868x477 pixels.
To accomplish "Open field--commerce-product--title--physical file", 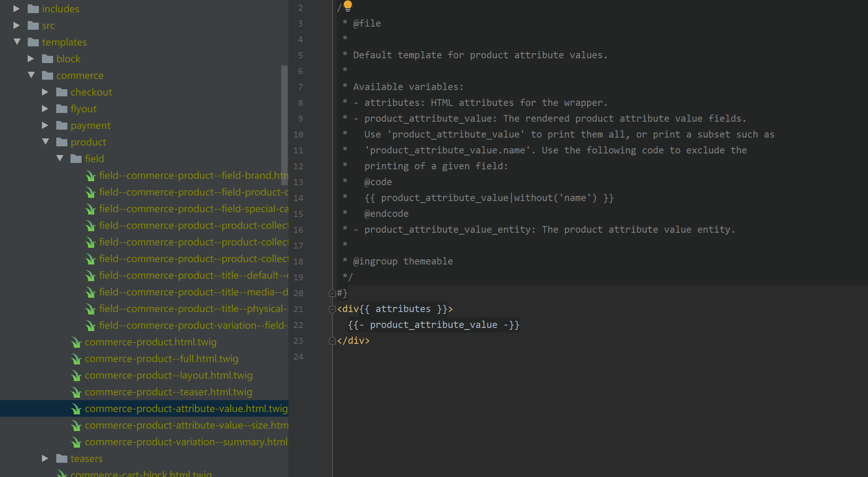I will (x=194, y=308).
